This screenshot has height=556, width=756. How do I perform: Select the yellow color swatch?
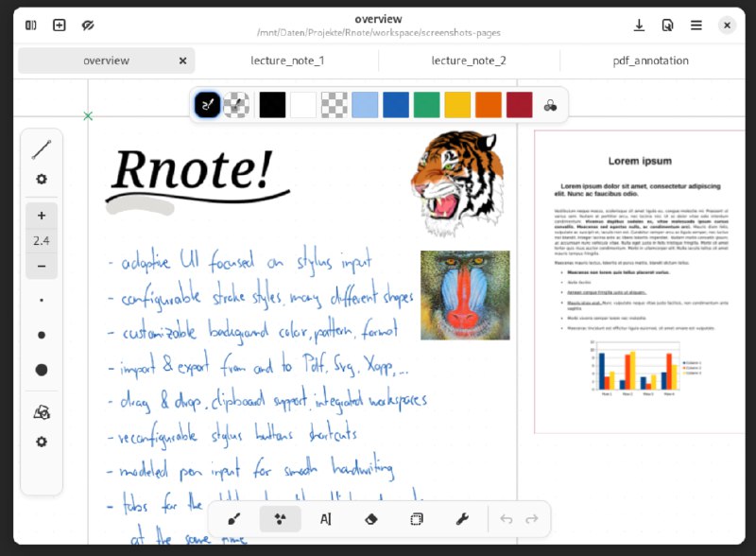[457, 104]
